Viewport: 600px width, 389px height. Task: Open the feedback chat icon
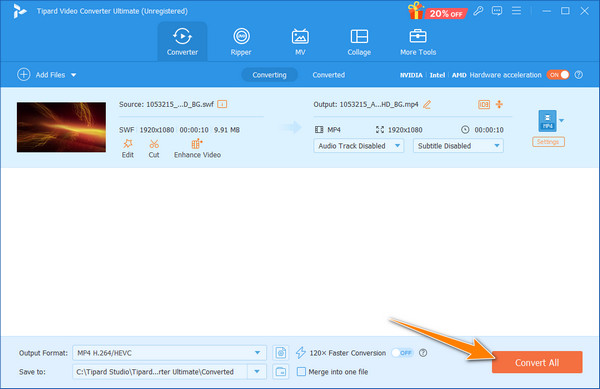click(x=497, y=11)
